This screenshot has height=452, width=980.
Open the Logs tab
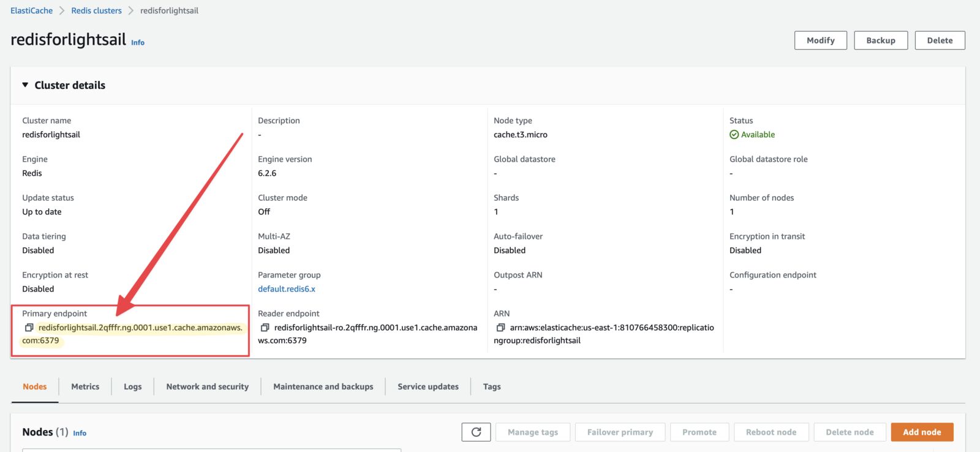tap(132, 386)
